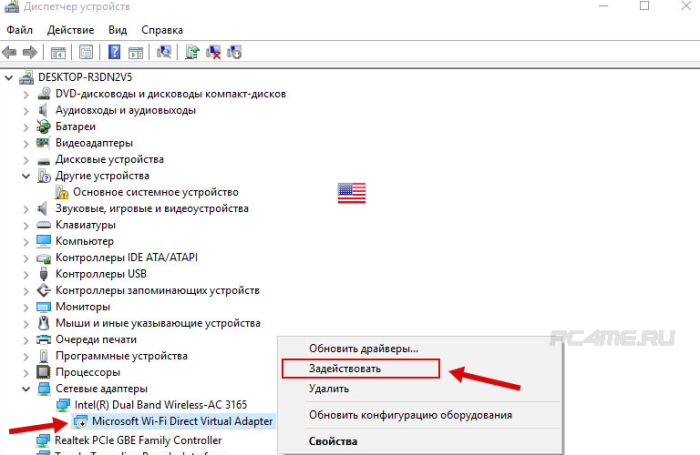Click the battery icon next to Батареи
Viewport: 700px width, 455px height.
pyautogui.click(x=43, y=126)
